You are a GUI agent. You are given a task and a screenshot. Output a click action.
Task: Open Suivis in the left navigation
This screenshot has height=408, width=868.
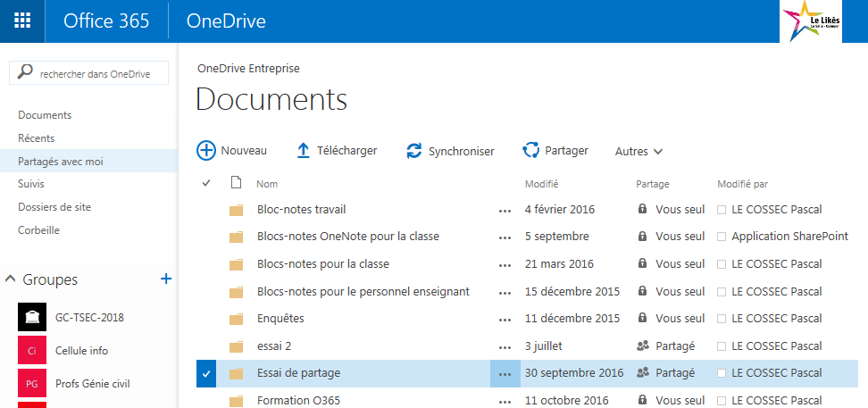click(x=31, y=184)
